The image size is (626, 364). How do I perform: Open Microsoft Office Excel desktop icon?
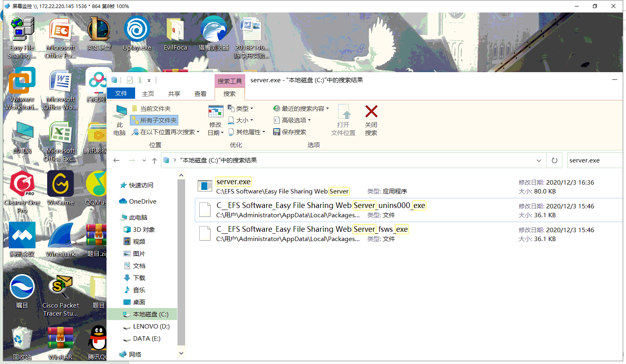(60, 141)
